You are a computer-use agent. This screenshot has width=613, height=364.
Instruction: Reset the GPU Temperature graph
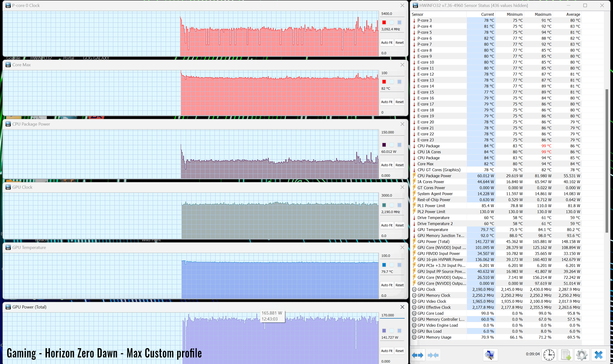click(x=399, y=285)
